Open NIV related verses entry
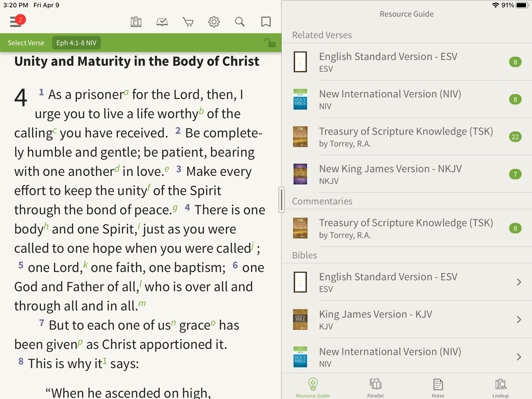Screen dimensions: 532x399 (x=407, y=99)
